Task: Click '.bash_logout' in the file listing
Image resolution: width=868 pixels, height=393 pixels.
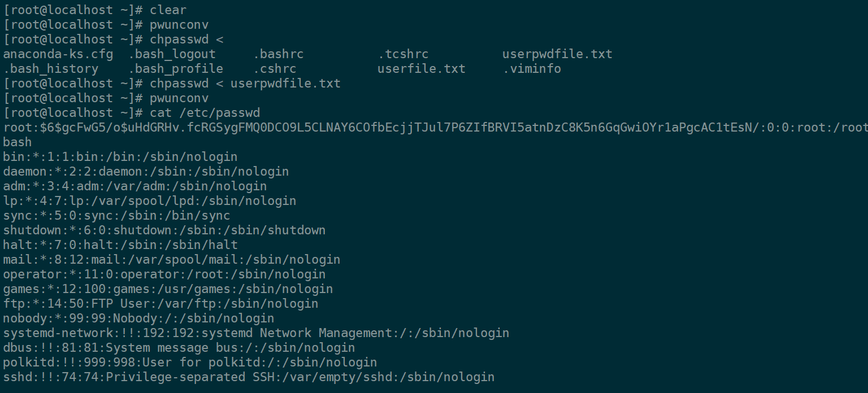Action: click(x=172, y=54)
